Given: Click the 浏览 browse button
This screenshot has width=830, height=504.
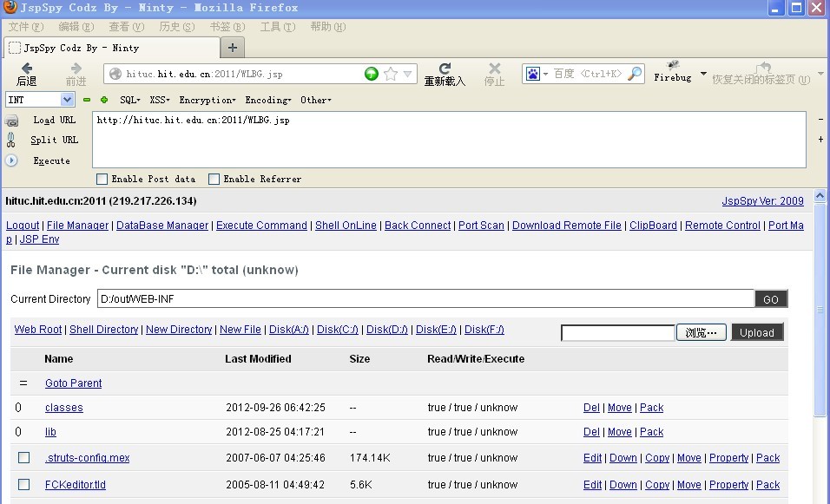Looking at the screenshot, I should tap(701, 332).
